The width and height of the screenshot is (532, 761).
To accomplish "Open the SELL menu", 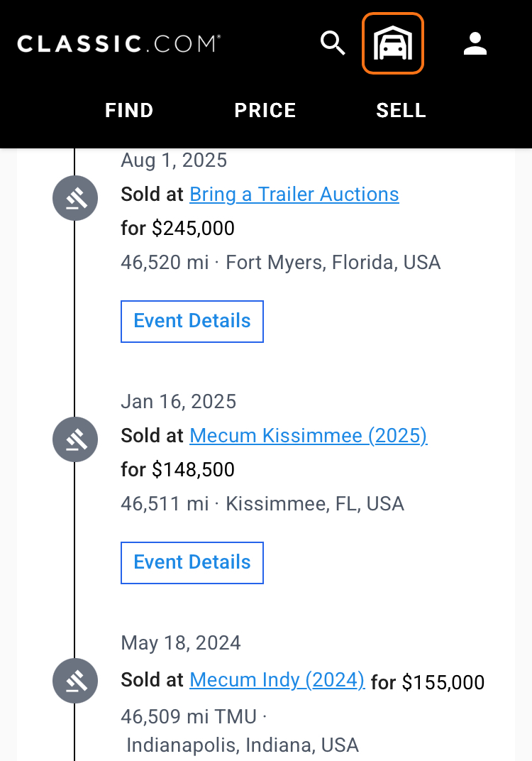I will [x=401, y=111].
